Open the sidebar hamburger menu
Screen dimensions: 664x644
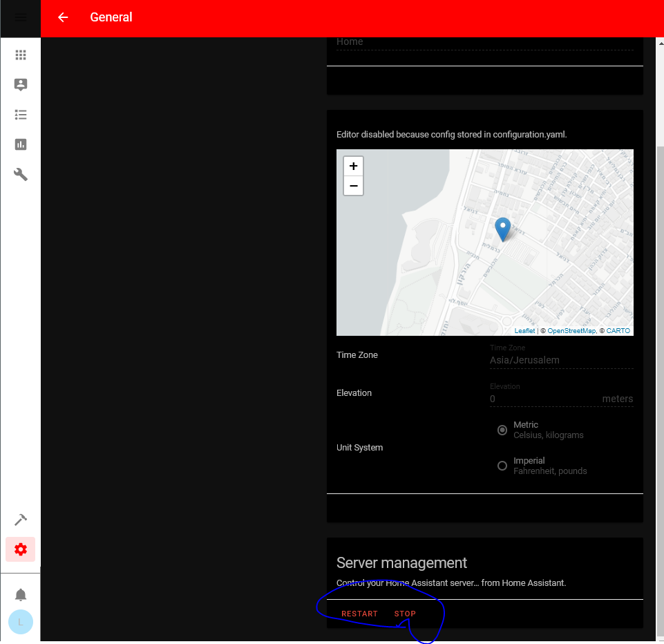click(x=19, y=18)
